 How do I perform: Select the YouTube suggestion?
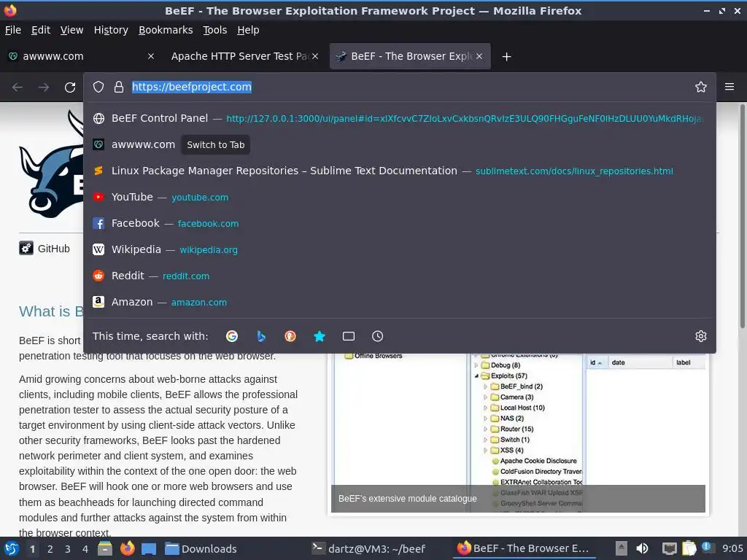(x=399, y=197)
